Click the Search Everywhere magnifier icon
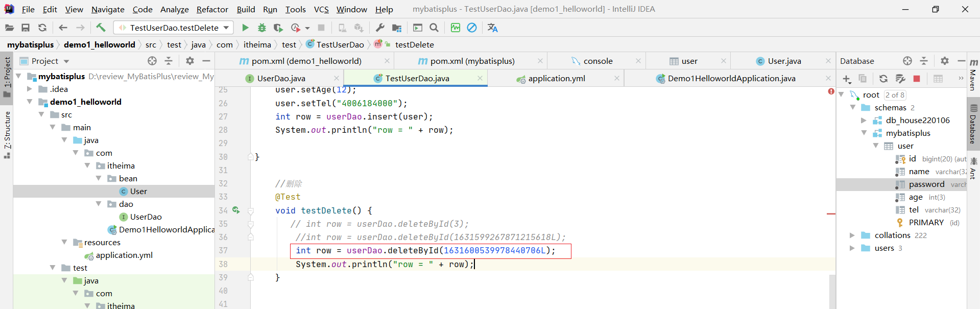The width and height of the screenshot is (980, 309). point(434,28)
